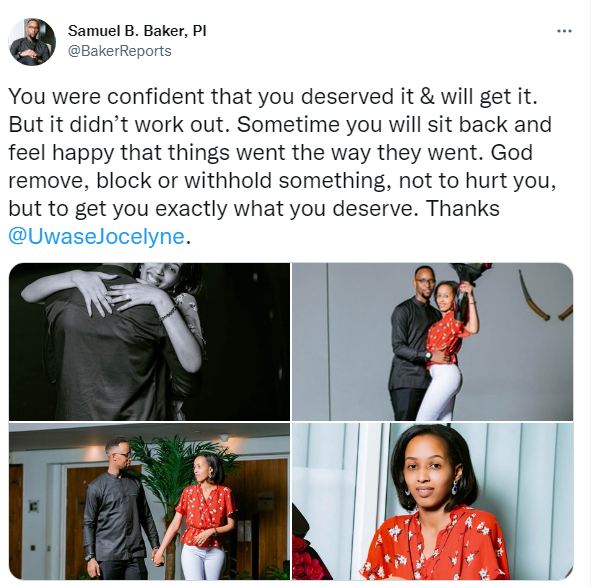Image resolution: width=598 pixels, height=587 pixels.
Task: Click the red roses in the portrait photo corner
Action: click(310, 559)
